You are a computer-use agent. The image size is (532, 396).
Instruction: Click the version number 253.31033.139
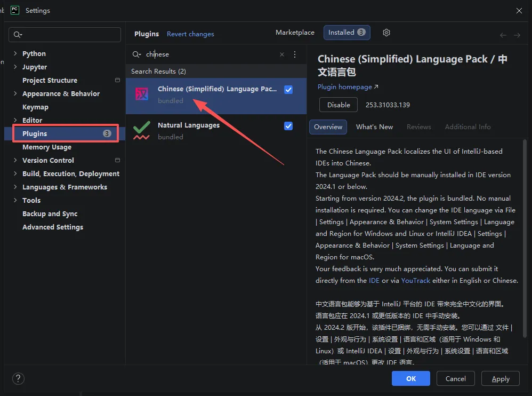[x=388, y=105]
